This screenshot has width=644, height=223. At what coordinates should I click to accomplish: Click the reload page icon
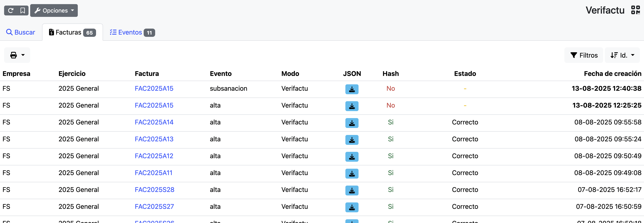pyautogui.click(x=11, y=10)
